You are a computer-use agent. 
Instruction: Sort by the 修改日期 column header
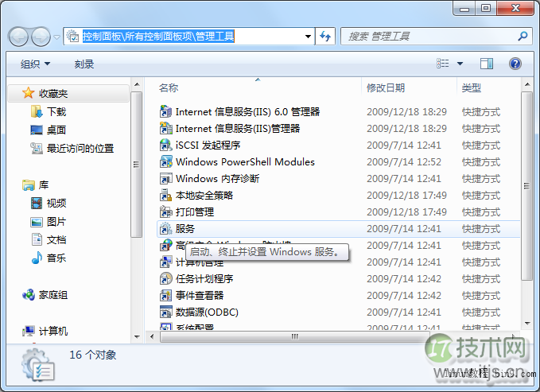(386, 87)
